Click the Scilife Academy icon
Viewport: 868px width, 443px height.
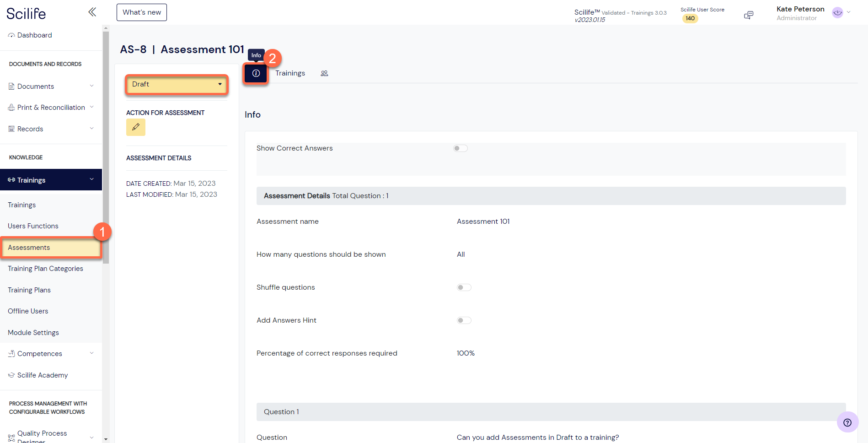(11, 375)
